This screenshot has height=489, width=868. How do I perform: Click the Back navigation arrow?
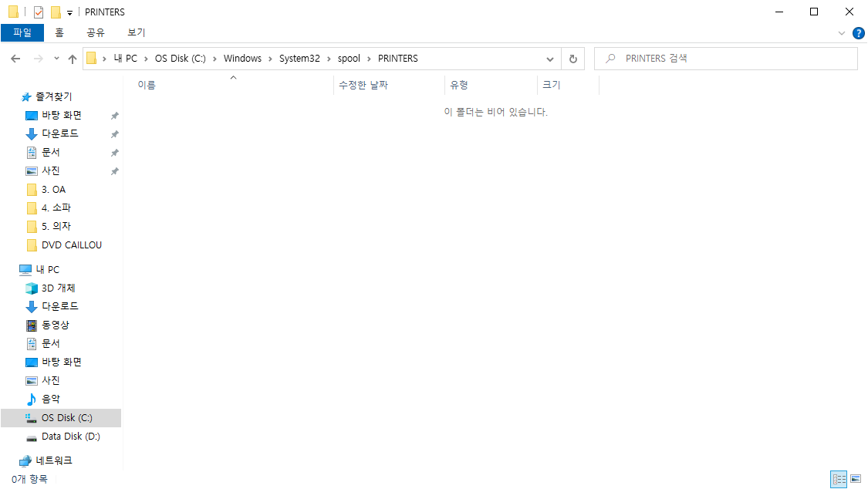[15, 59]
